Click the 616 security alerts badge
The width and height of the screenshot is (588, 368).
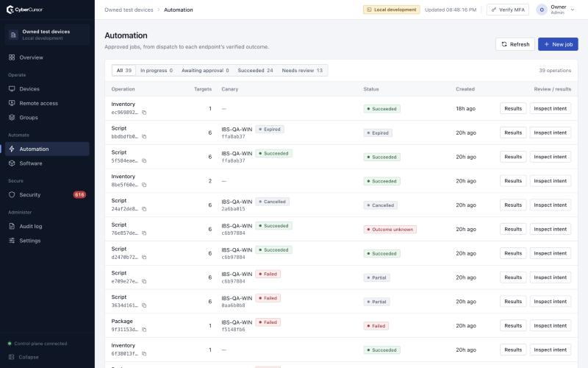pyautogui.click(x=79, y=195)
